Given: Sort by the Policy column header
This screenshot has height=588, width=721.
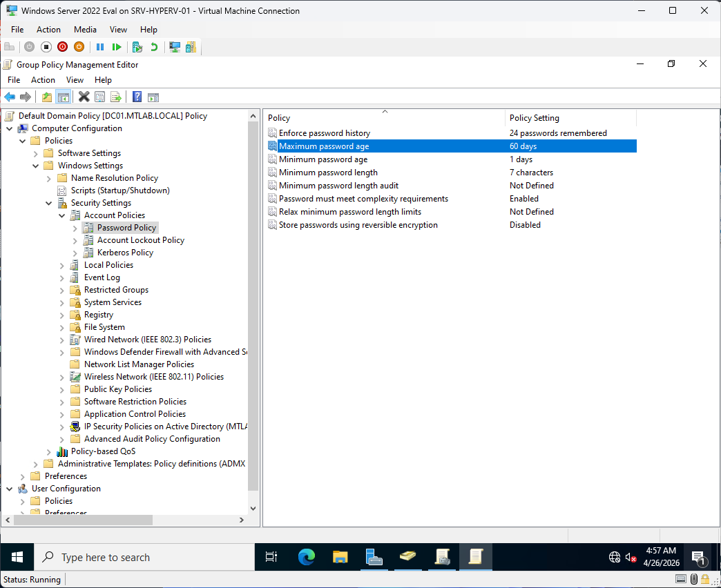Looking at the screenshot, I should click(385, 118).
